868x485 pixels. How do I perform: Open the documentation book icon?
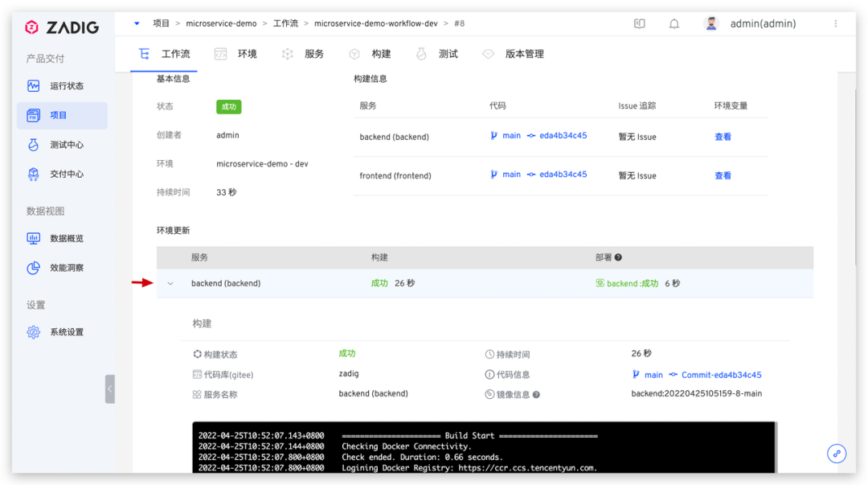pyautogui.click(x=640, y=24)
